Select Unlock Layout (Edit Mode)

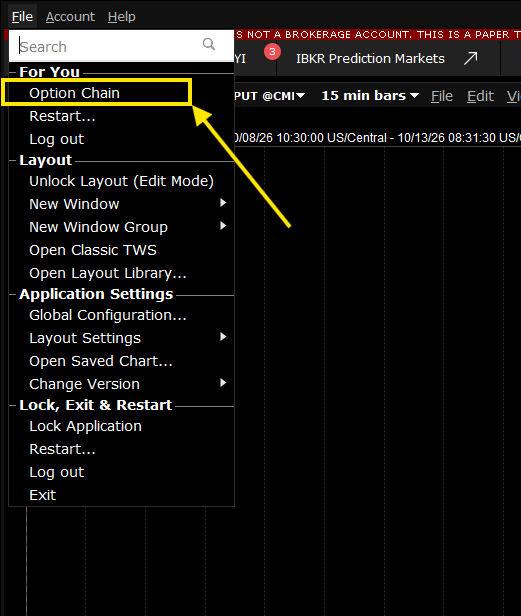click(x=121, y=181)
